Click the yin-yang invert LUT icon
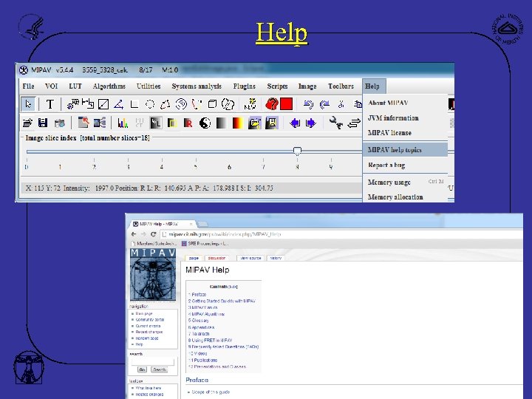The image size is (532, 399). tap(205, 123)
